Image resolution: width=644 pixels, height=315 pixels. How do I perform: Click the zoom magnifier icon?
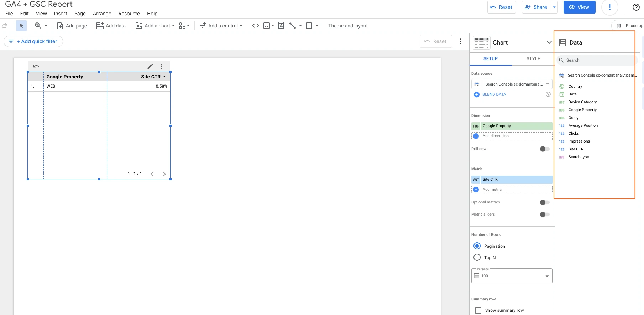[38, 26]
